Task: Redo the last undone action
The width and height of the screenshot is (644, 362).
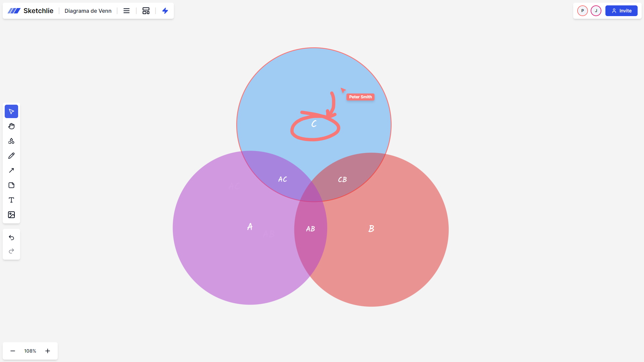Action: pos(11,251)
